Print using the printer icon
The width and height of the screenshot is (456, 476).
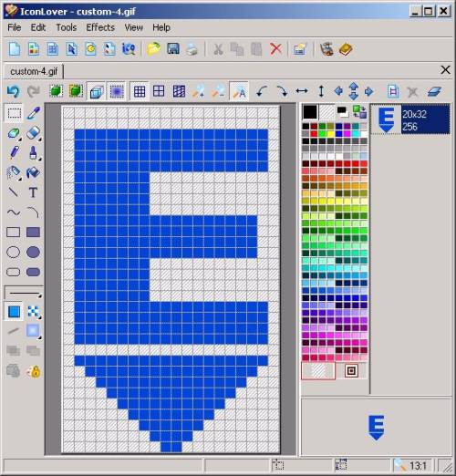192,49
